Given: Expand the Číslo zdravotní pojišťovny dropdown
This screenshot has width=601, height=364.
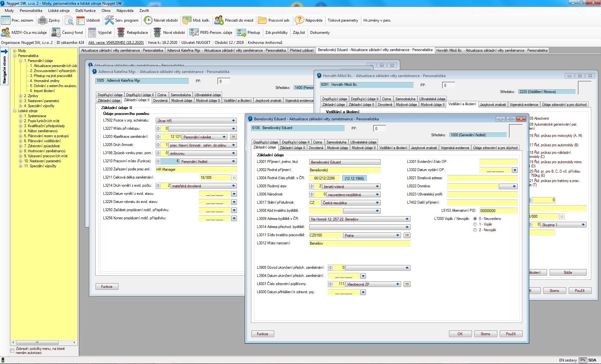Looking at the screenshot, I should point(398,284).
